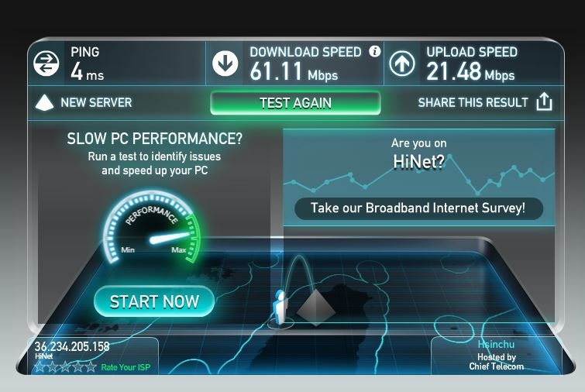Viewport: 585px width, 392px height.
Task: Click the ping arrows icon
Action: [46, 64]
